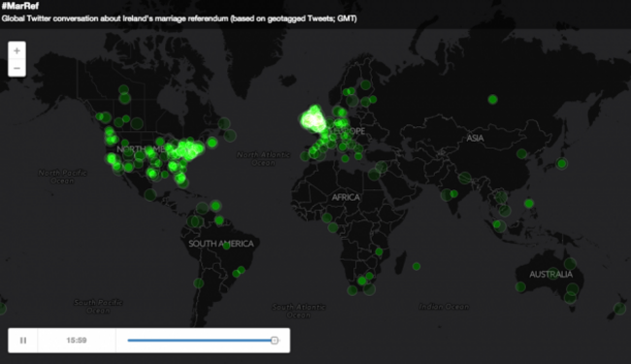Click the bright tweet cluster over Ireland
Viewport: 631px width, 364px height.
[x=314, y=119]
